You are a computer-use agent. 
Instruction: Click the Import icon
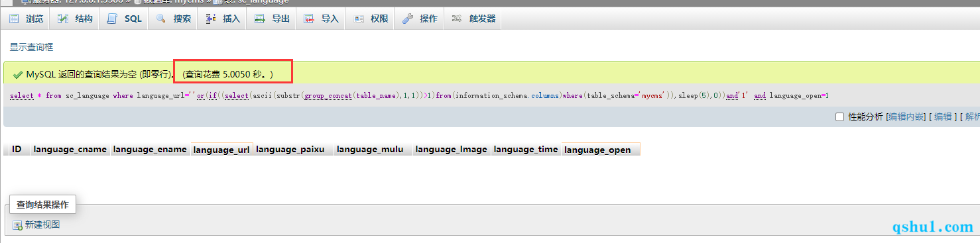[x=309, y=19]
